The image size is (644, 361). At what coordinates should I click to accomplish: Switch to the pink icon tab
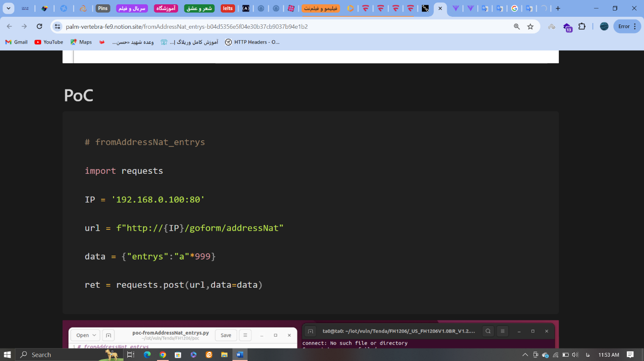(x=291, y=8)
